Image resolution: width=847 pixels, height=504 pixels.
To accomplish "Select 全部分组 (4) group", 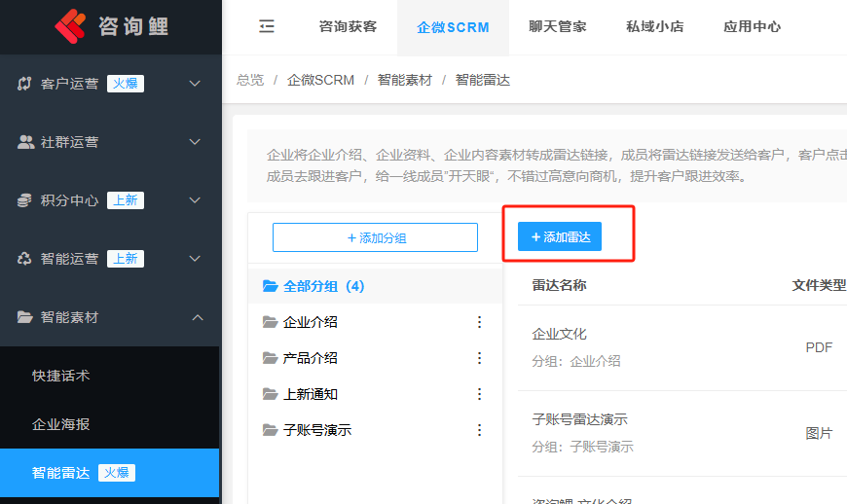I will point(375,286).
